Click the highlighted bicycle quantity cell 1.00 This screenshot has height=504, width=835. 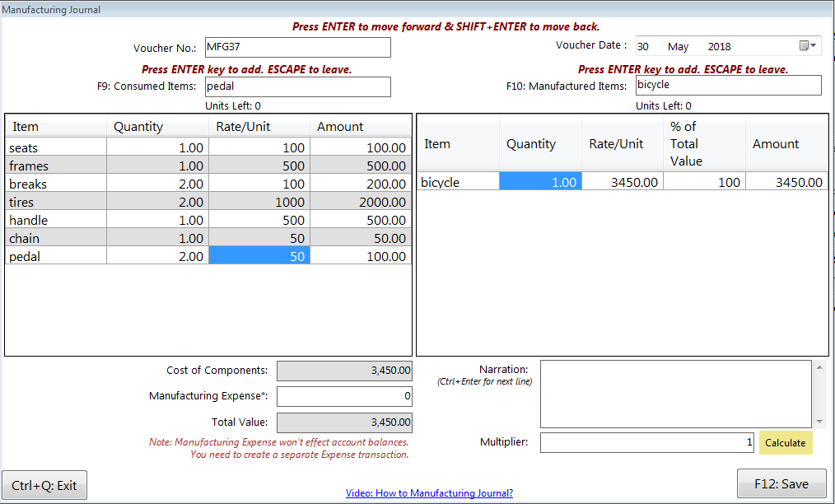pos(540,182)
